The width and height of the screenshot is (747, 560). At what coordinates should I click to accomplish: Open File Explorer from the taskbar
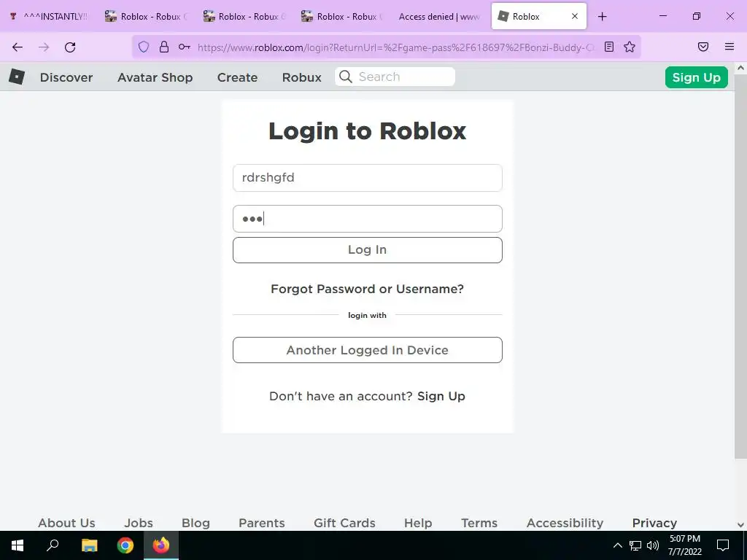coord(89,545)
